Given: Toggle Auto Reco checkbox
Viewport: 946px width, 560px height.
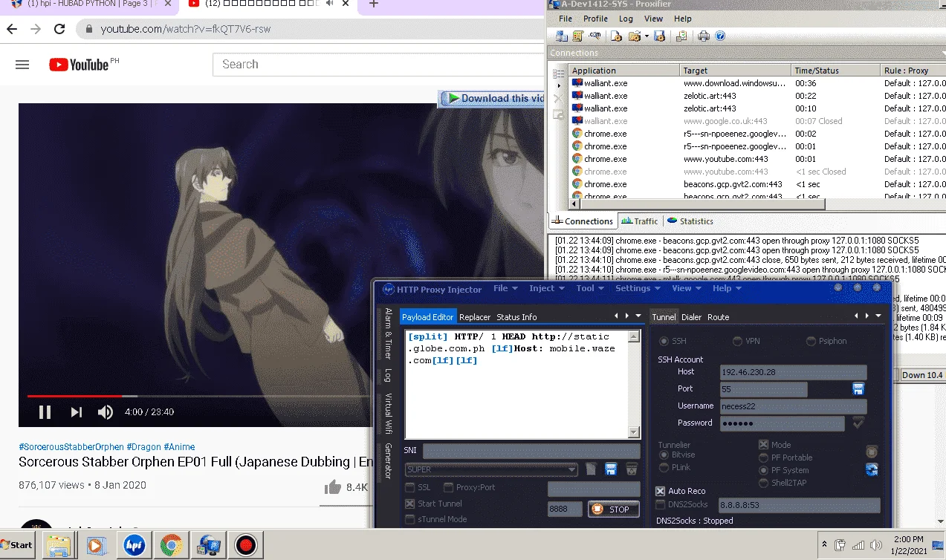Looking at the screenshot, I should tap(660, 491).
